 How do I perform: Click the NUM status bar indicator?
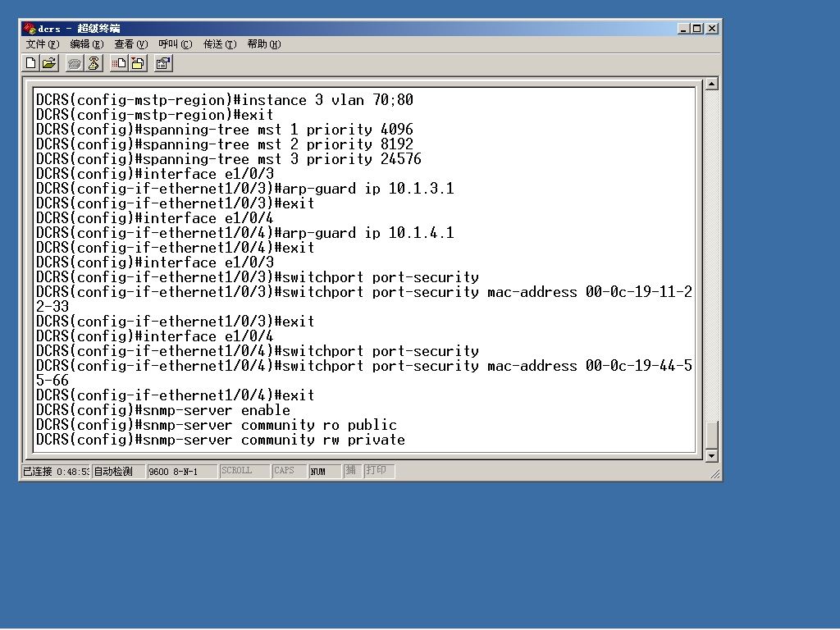(325, 471)
